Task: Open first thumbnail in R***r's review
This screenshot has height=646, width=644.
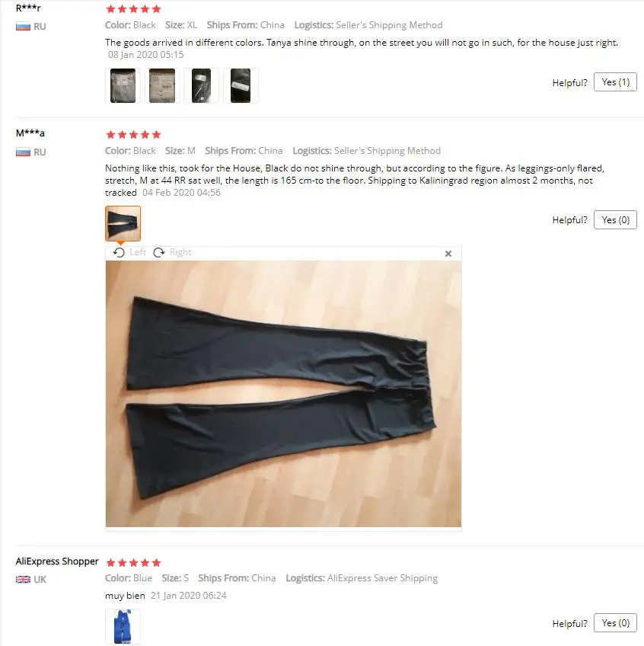Action: [123, 85]
